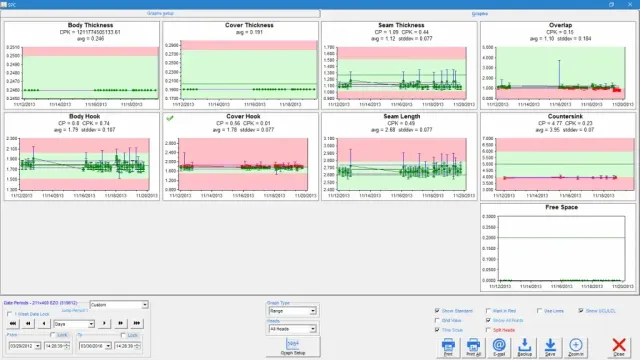
Task: Switch to the Graphs Setup tab
Action: click(x=160, y=13)
